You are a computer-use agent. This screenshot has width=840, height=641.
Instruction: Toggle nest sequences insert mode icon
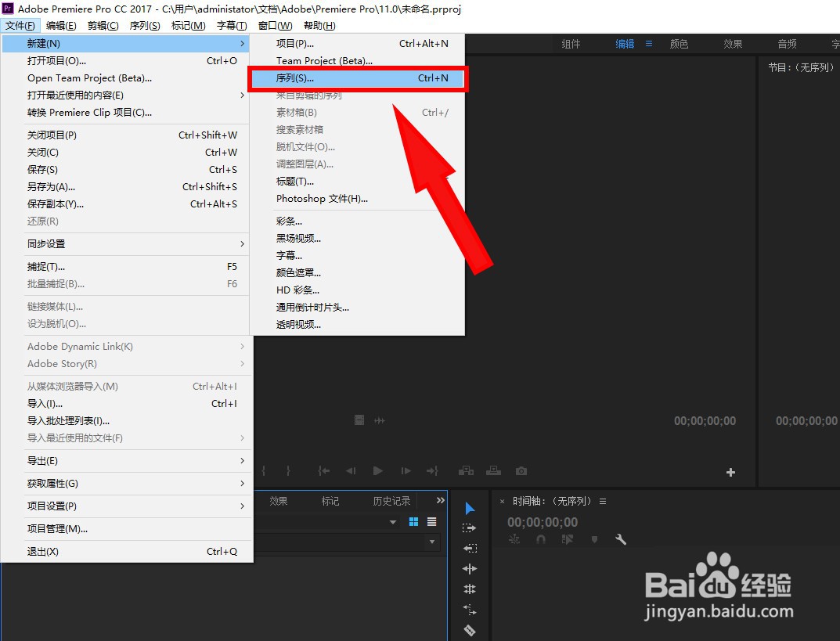pyautogui.click(x=514, y=539)
